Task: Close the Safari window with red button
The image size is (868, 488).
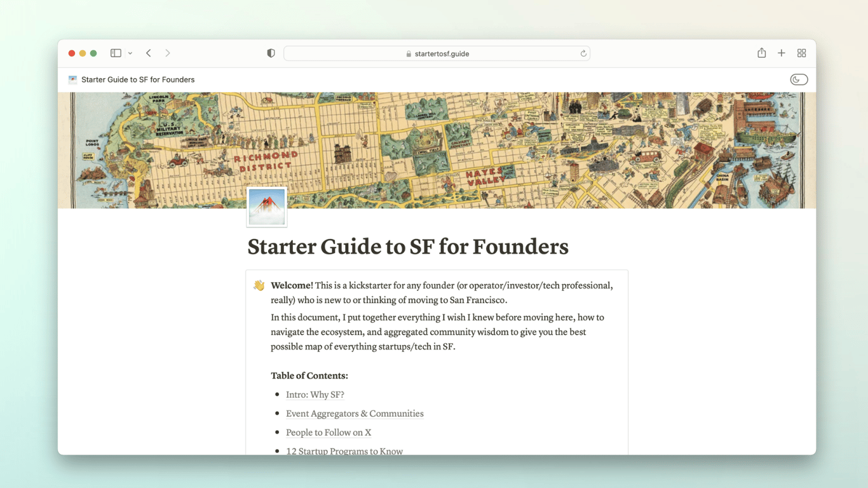Action: point(72,53)
